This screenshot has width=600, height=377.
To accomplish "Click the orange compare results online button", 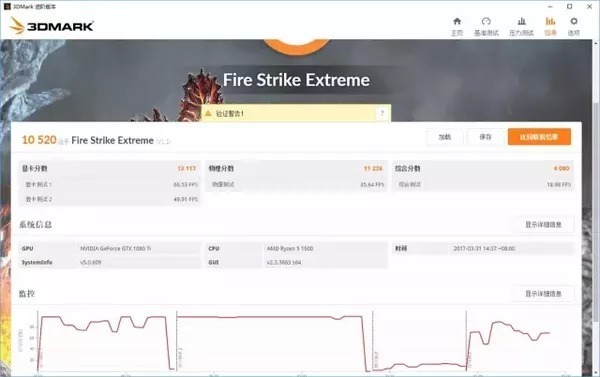I will tap(539, 137).
